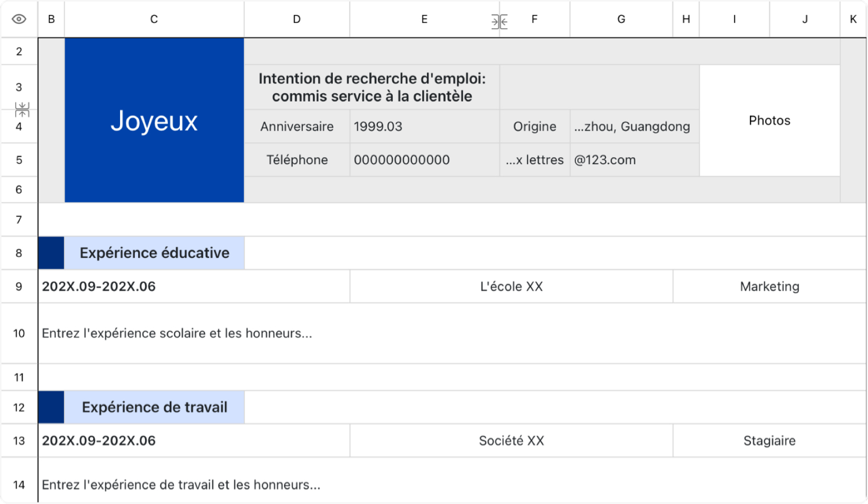Select row 5 header

[x=19, y=160]
